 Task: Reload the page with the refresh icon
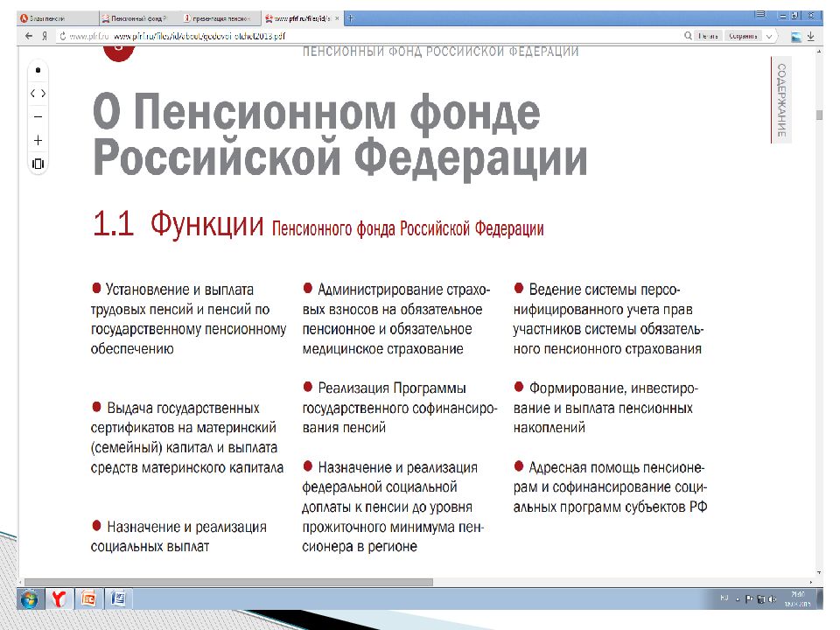point(62,36)
